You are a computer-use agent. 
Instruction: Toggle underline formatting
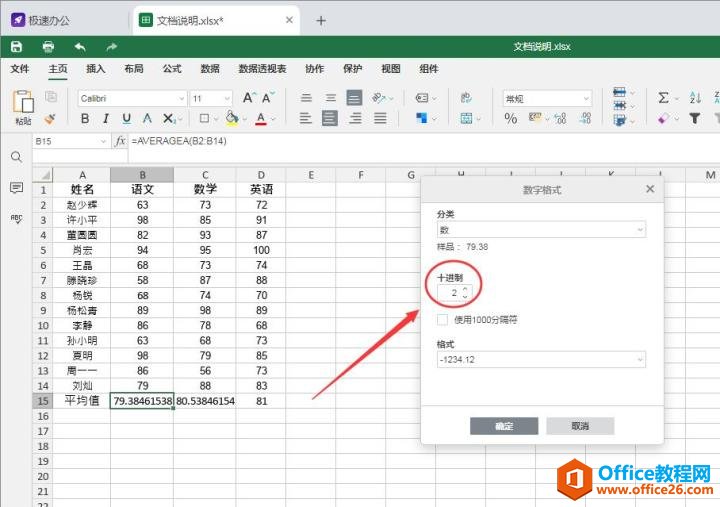click(x=127, y=118)
